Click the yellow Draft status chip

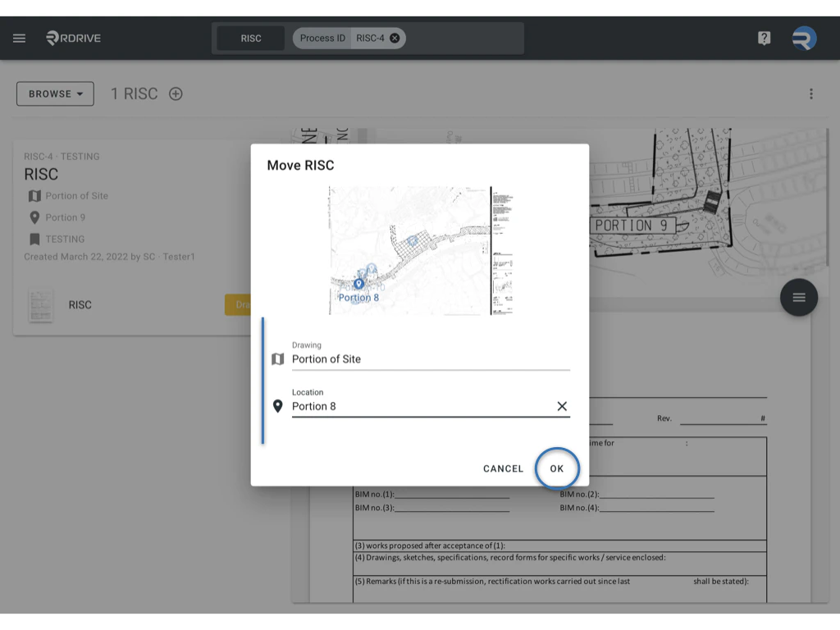(x=240, y=304)
